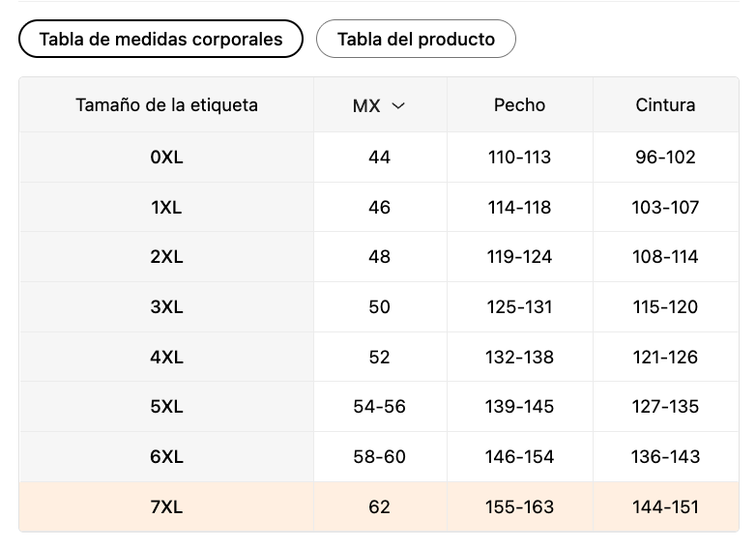Select the 4XL size row
This screenshot has height=547, width=756.
click(x=379, y=358)
